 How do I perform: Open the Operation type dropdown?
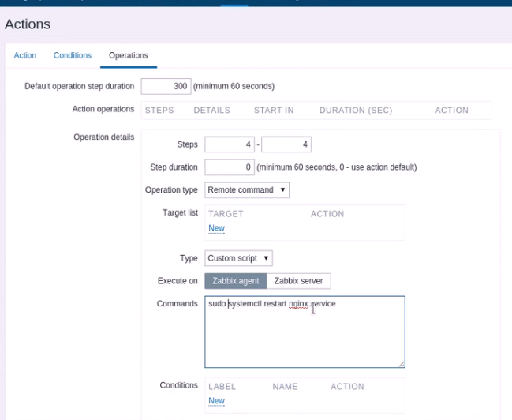coord(247,190)
